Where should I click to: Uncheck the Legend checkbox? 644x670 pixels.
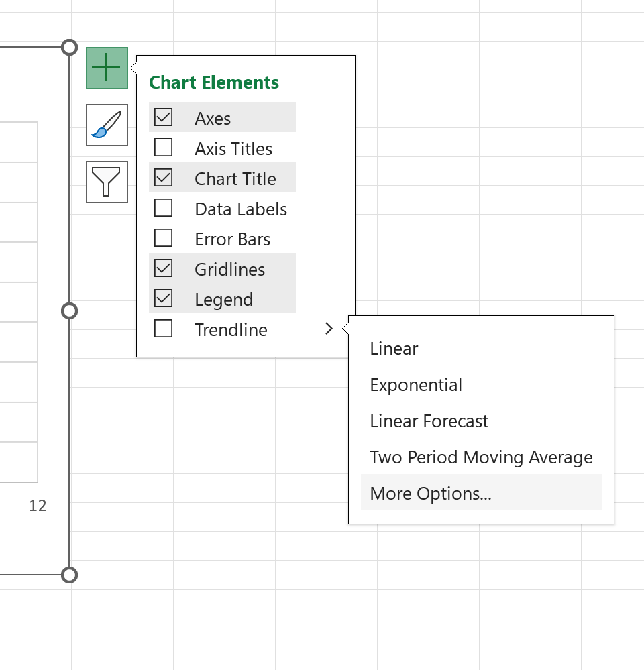tap(163, 298)
